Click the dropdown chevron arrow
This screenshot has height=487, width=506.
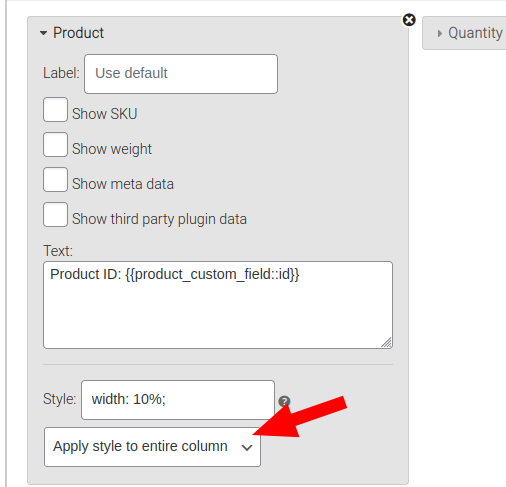pyautogui.click(x=247, y=448)
